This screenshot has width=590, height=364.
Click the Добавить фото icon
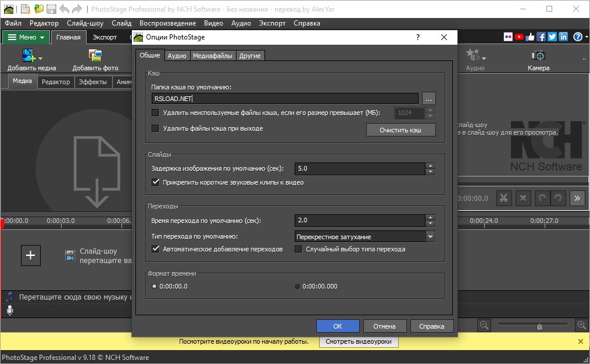tap(95, 56)
